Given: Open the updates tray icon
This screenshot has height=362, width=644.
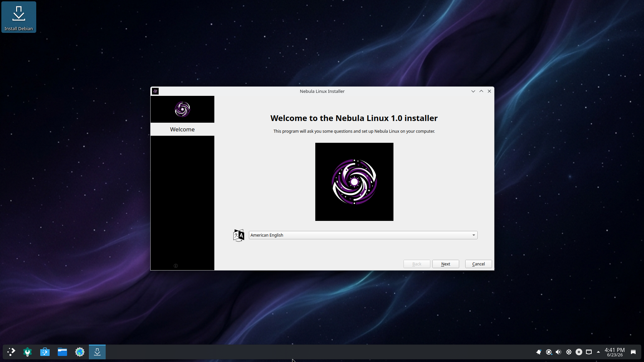Looking at the screenshot, I should (549, 352).
